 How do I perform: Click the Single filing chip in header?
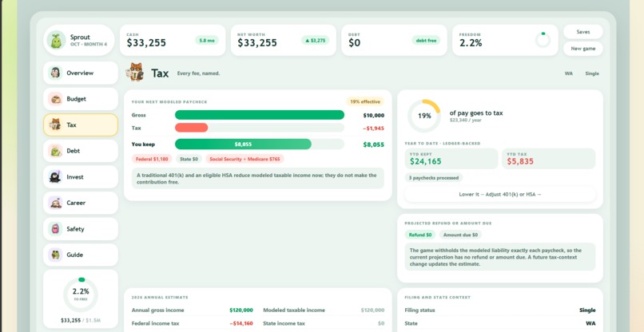pos(592,73)
